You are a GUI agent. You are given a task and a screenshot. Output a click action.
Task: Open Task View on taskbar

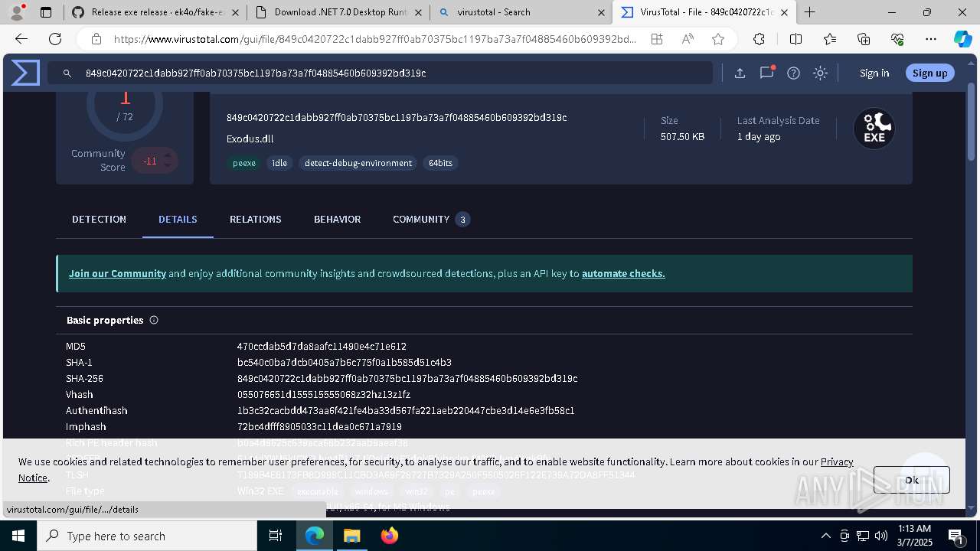(276, 536)
